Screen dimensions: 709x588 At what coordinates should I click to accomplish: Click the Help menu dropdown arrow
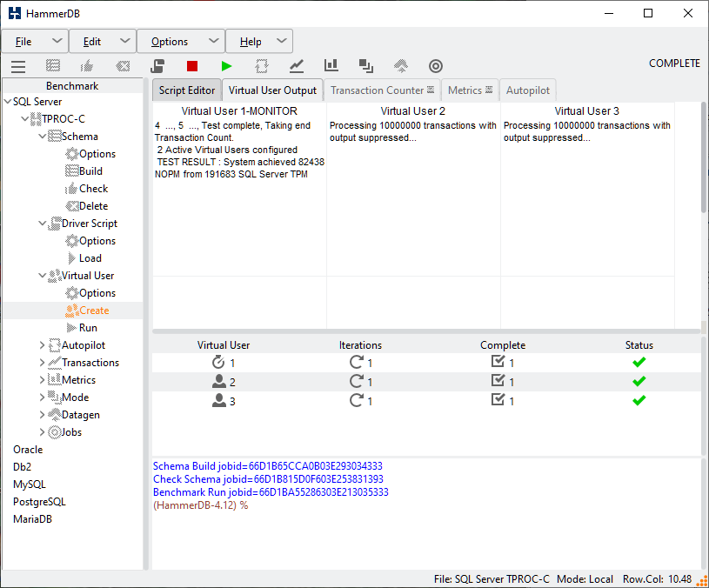pyautogui.click(x=281, y=41)
